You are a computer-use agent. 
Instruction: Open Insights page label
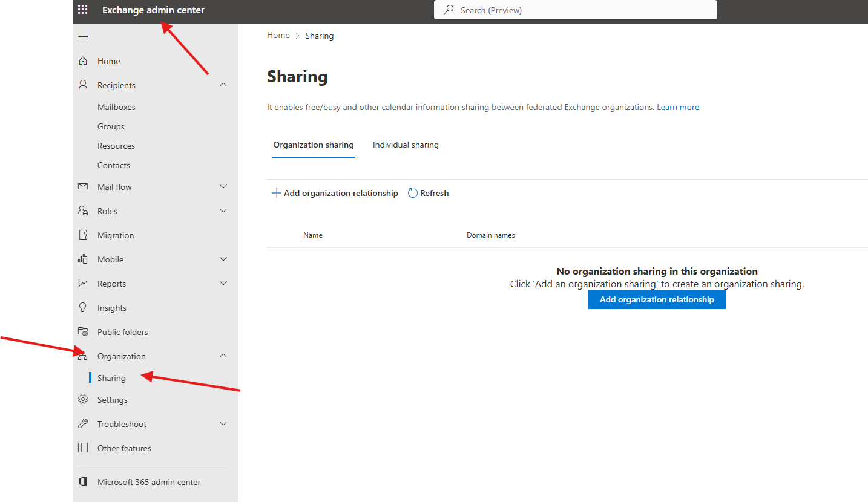pyautogui.click(x=112, y=308)
